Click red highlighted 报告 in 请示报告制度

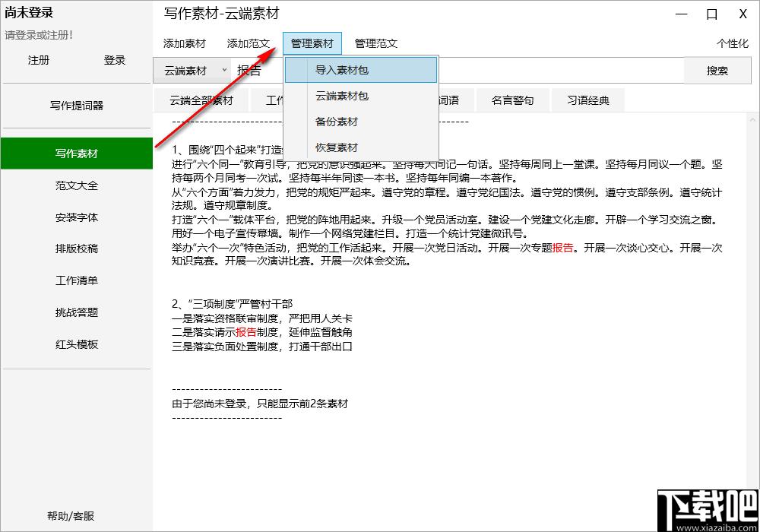pyautogui.click(x=246, y=332)
